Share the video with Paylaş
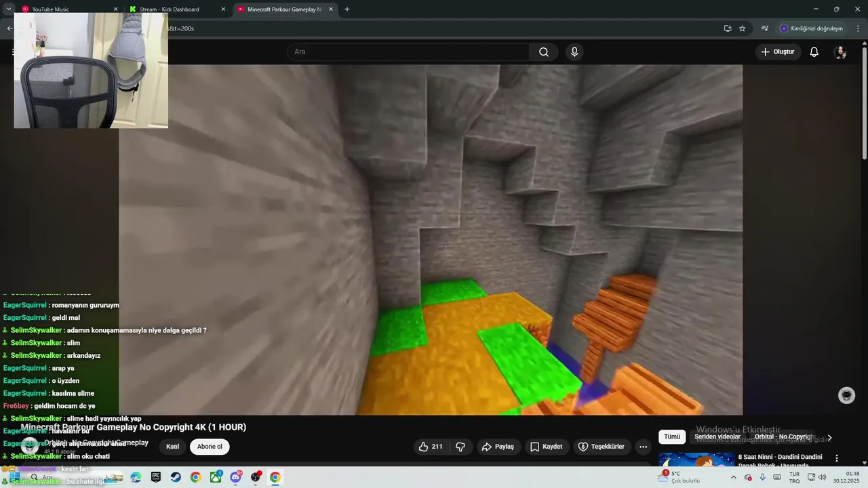Viewport: 868px width, 488px height. 498,447
